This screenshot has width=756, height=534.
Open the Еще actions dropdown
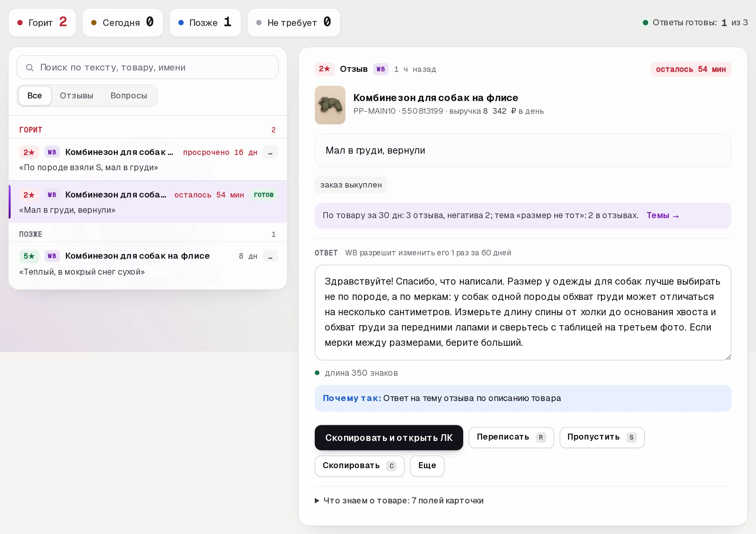tap(427, 466)
